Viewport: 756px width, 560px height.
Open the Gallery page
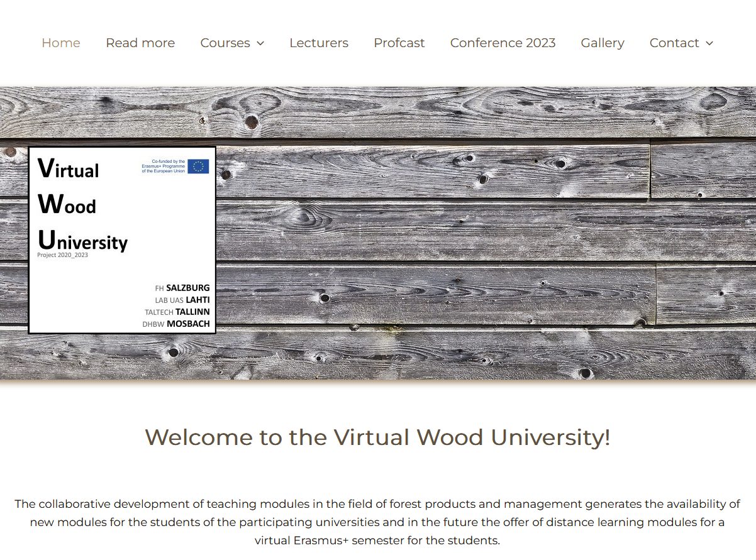(x=603, y=43)
